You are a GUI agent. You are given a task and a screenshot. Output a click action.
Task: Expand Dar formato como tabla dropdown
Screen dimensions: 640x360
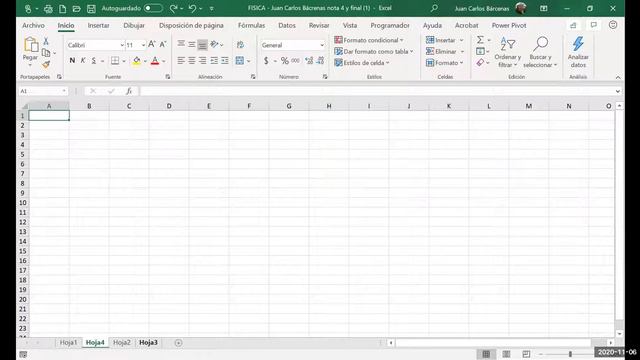411,51
